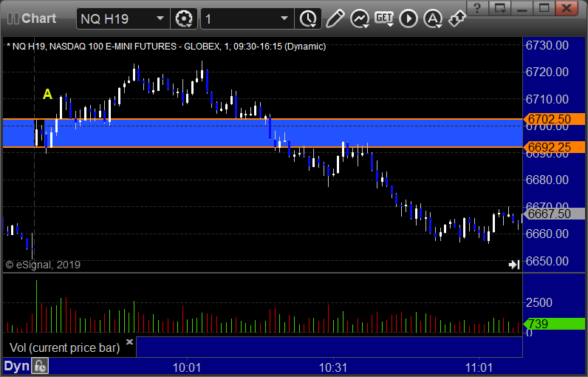Select the Vol (current price bar) label
This screenshot has width=588, height=377.
point(64,347)
